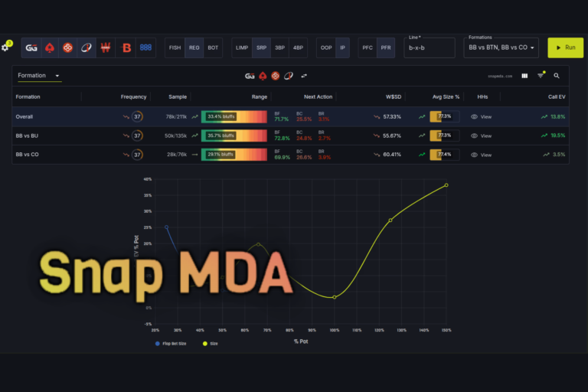Focus the Line input field

[x=430, y=47]
